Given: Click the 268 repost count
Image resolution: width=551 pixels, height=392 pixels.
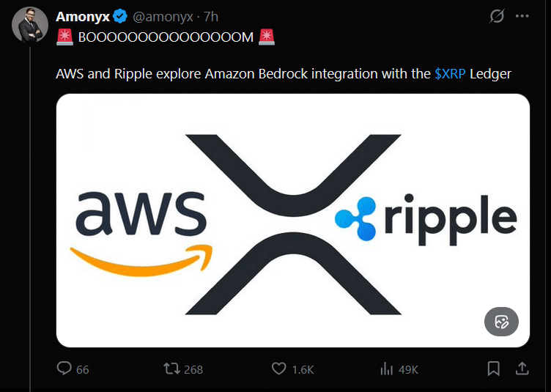Looking at the screenshot, I should [193, 369].
